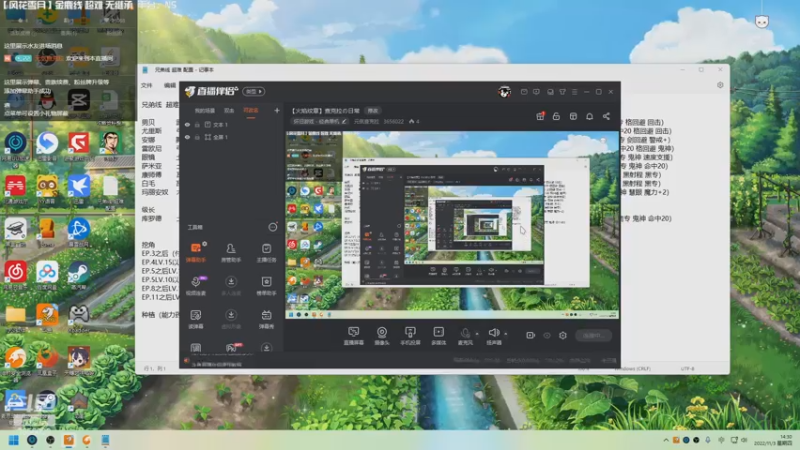
Task: Select the orange highlighted scene tab
Action: pyautogui.click(x=251, y=111)
